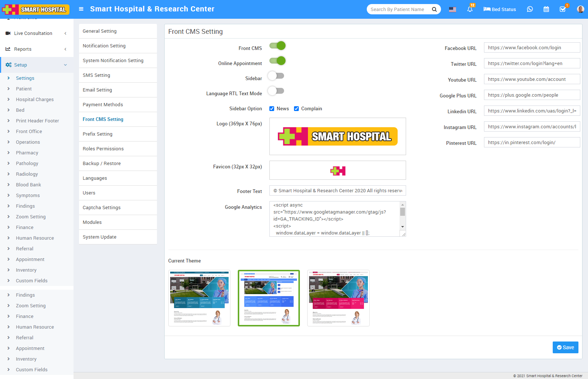Screen dimensions: 588x379
Task: Open Hospital Charges under Setup
Action: point(35,99)
